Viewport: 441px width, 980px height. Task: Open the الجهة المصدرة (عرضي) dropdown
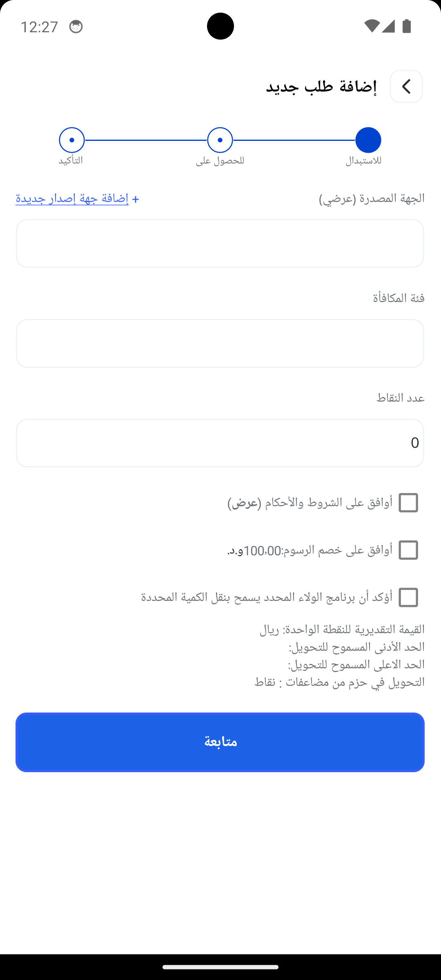click(x=220, y=243)
